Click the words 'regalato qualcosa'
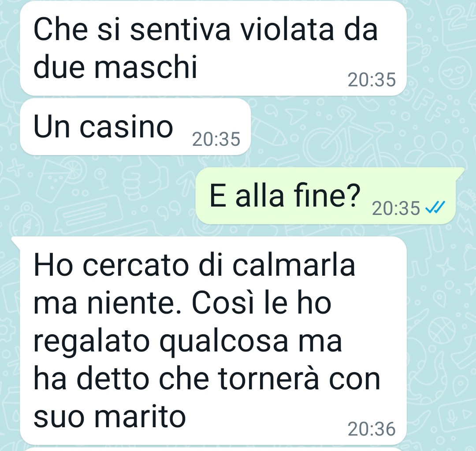The height and width of the screenshot is (451, 476). point(160,343)
